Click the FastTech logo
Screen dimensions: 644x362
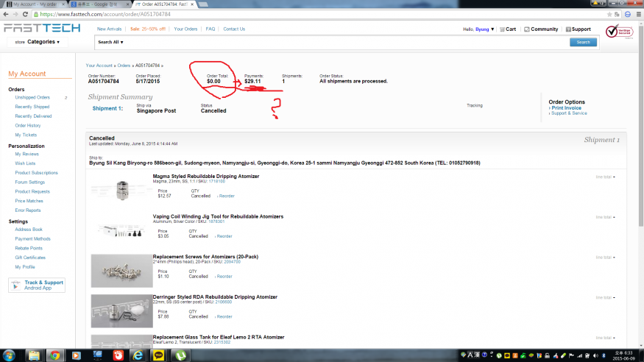pos(42,28)
